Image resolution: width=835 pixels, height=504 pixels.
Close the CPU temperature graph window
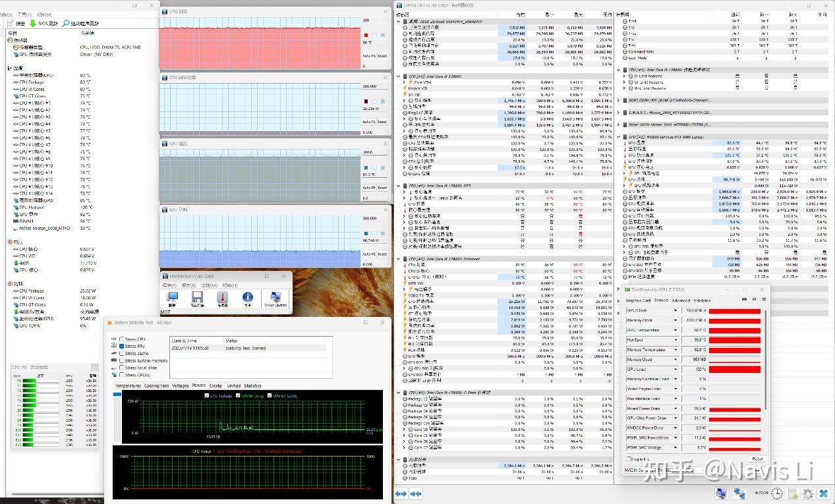[x=387, y=11]
